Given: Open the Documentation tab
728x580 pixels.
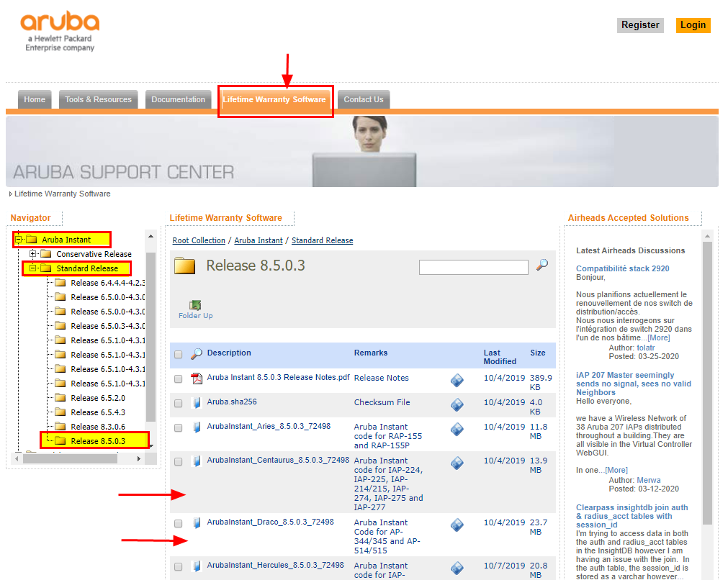Looking at the screenshot, I should (179, 99).
